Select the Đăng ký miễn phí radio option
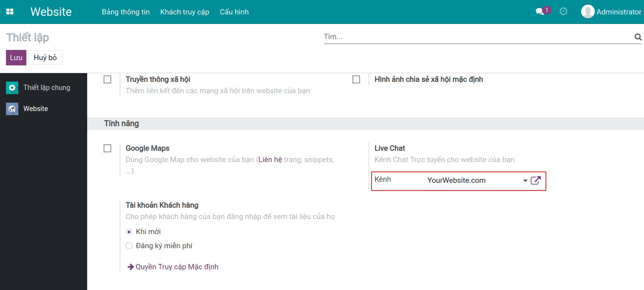 tap(129, 246)
